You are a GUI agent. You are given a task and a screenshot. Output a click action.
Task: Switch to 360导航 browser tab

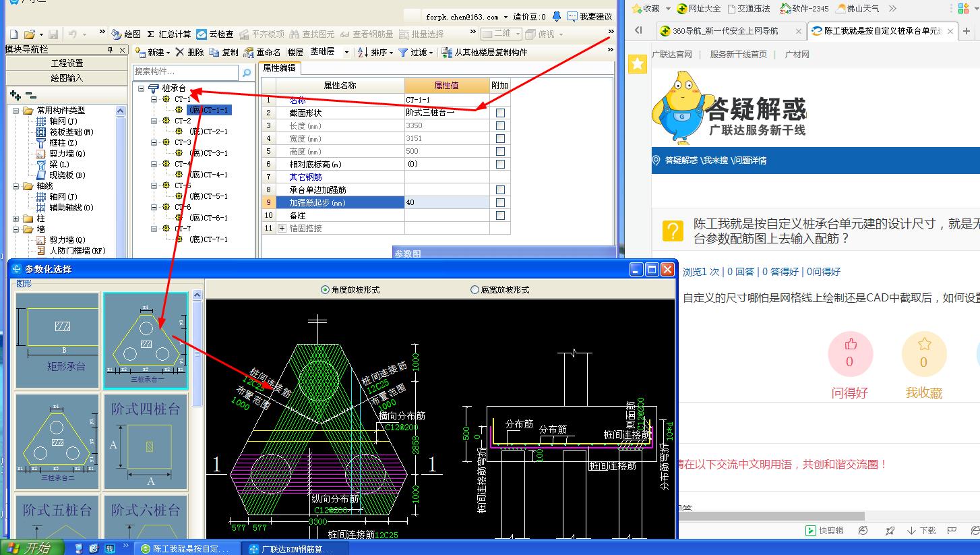[731, 31]
